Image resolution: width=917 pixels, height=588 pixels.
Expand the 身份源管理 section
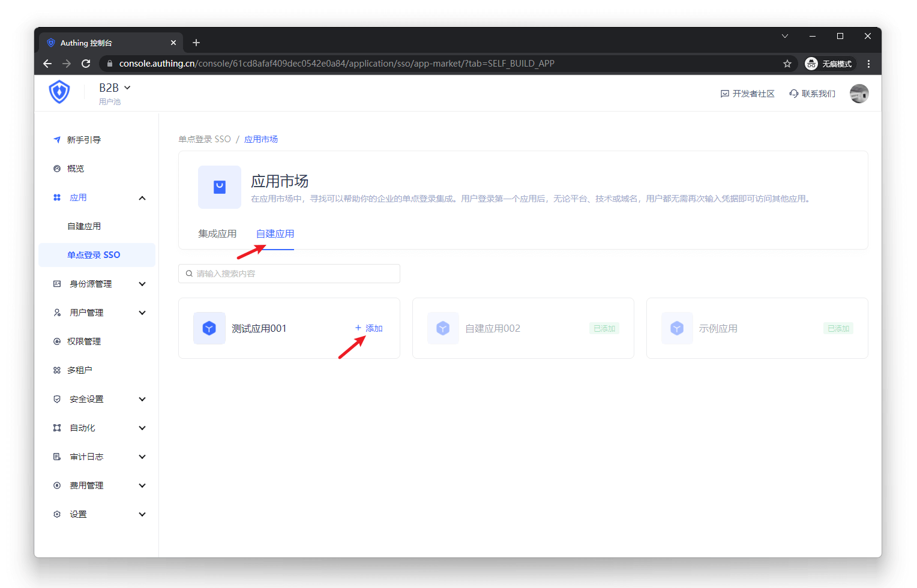click(142, 284)
